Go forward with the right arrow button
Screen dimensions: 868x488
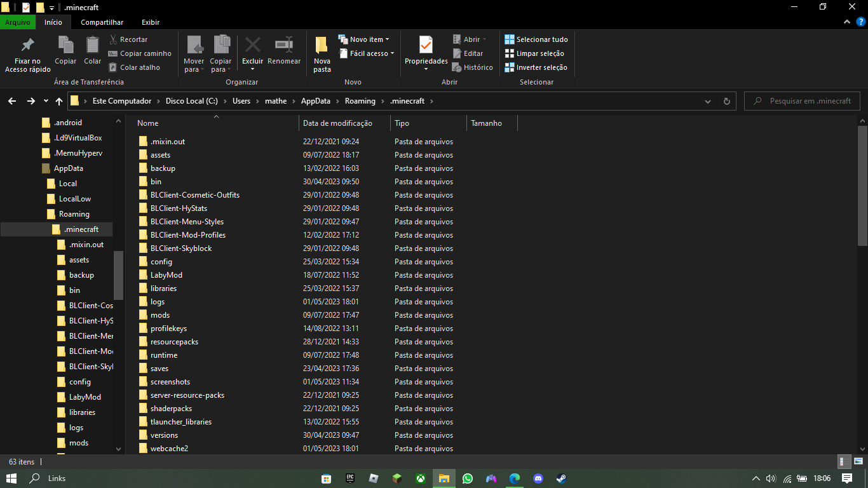(31, 101)
